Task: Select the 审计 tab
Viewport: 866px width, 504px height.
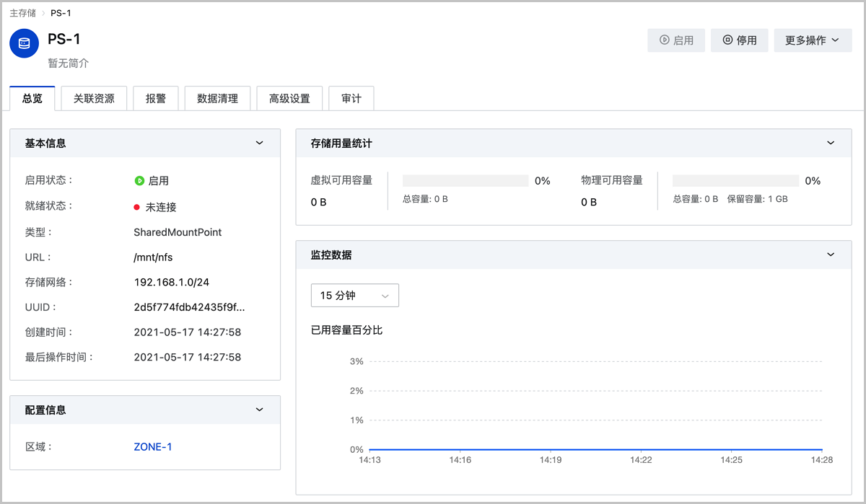Action: (x=351, y=99)
